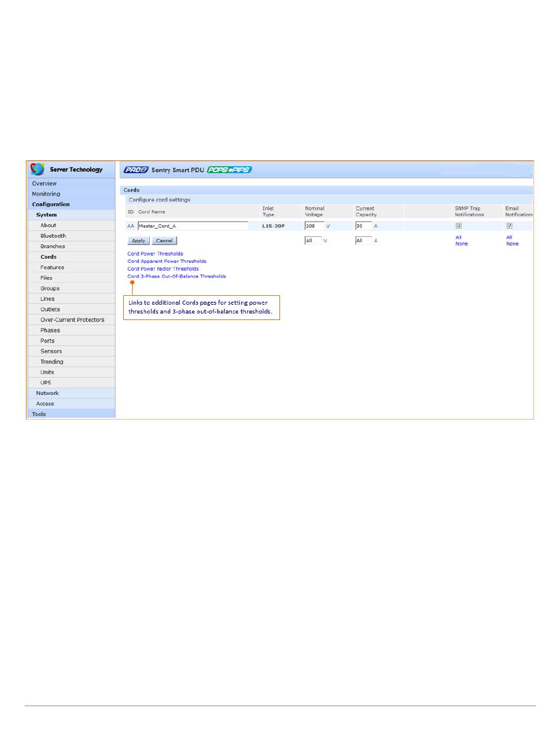The height and width of the screenshot is (739, 560).
Task: Click the L15-30P inlet type value
Action: [273, 226]
